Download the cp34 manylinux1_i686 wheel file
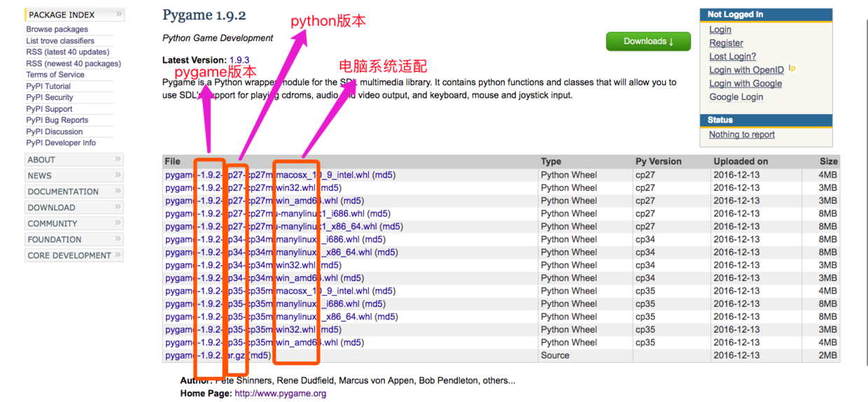The image size is (868, 402). click(262, 239)
